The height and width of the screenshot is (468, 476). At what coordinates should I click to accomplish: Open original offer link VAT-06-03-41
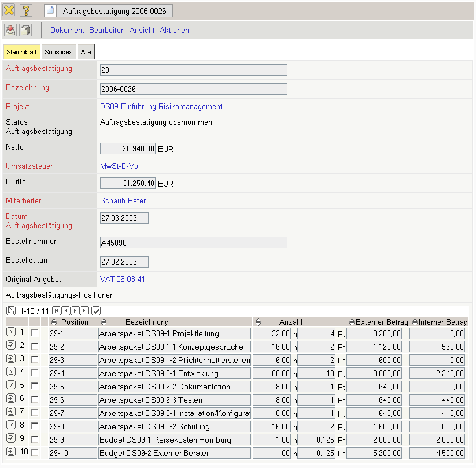coord(123,280)
